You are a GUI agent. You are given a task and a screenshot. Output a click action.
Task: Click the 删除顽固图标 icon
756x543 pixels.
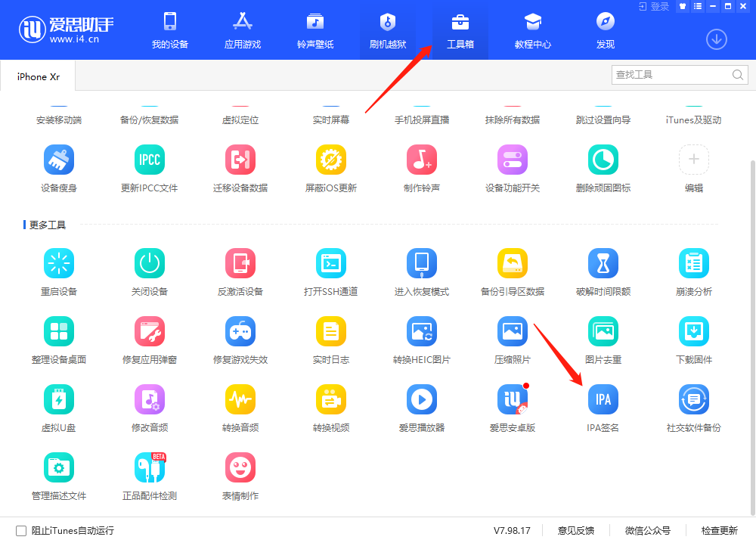pos(603,160)
